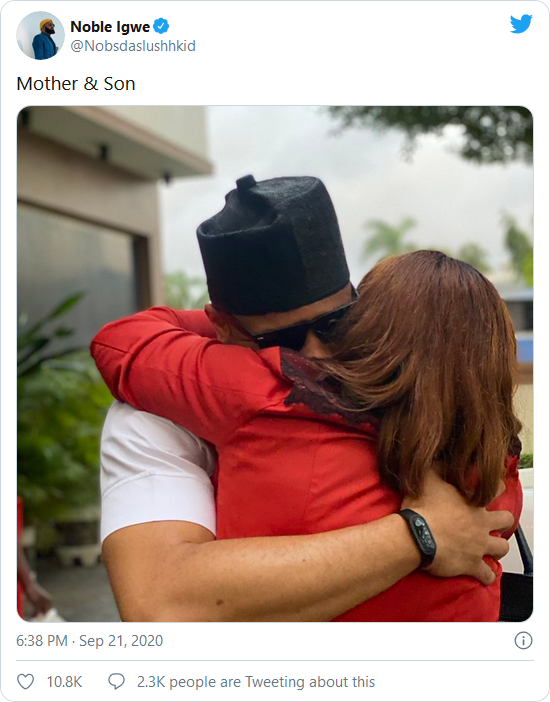Click the 10.8K likes count

pos(64,682)
